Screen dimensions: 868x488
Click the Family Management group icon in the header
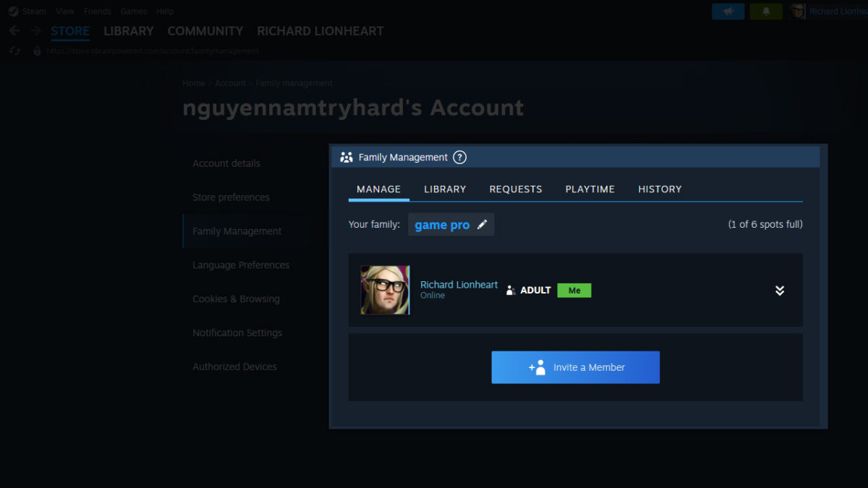[x=346, y=158]
